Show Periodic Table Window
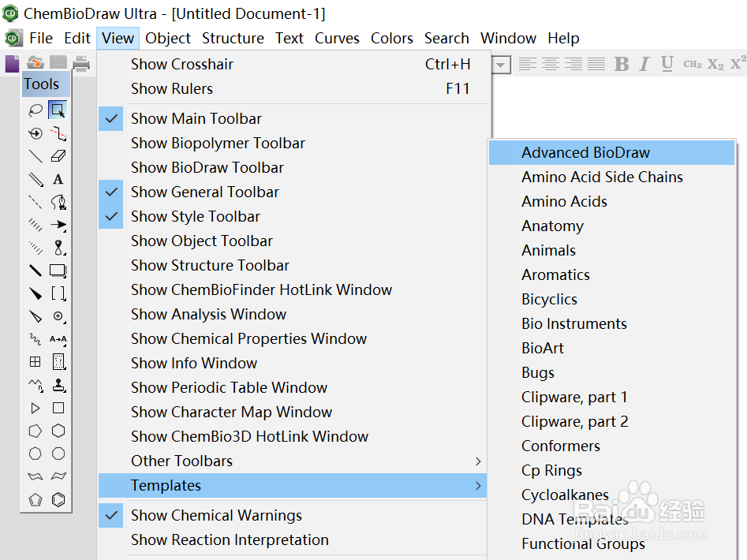The image size is (747, 560). point(293,387)
